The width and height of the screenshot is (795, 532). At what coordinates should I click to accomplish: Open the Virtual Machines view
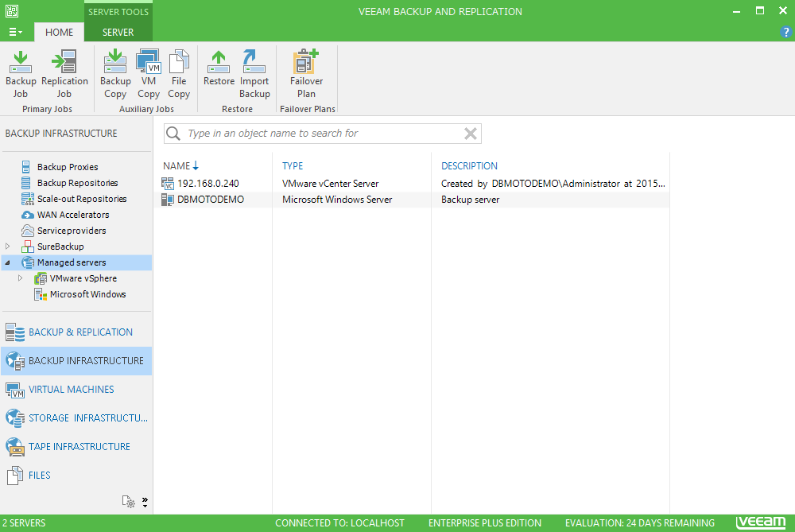tap(76, 390)
